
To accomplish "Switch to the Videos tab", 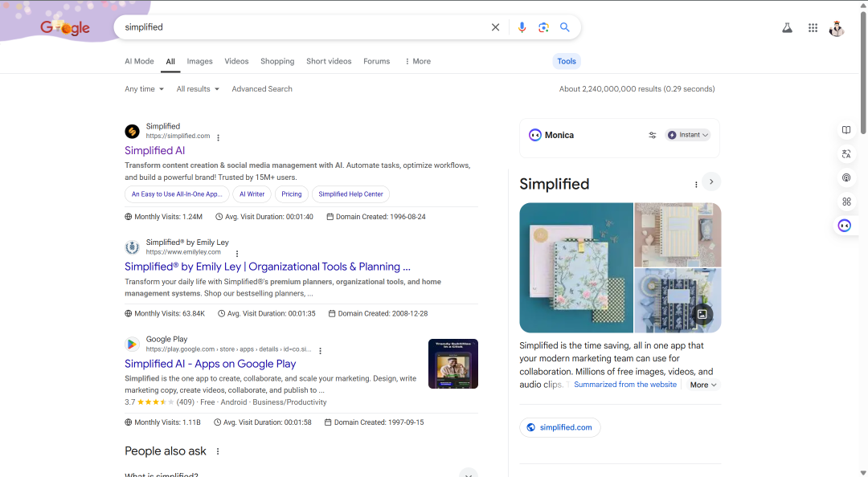I will [x=236, y=61].
